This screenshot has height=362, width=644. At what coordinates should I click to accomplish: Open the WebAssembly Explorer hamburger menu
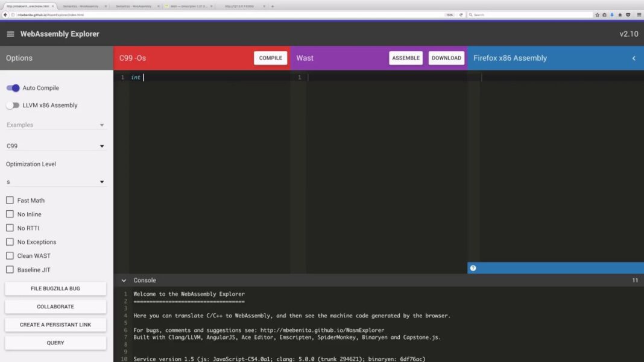[10, 34]
